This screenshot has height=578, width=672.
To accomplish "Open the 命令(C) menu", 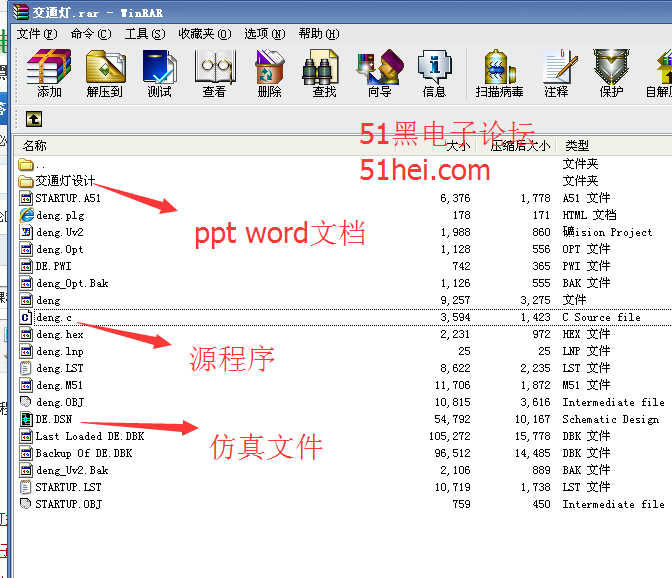I will pyautogui.click(x=90, y=33).
